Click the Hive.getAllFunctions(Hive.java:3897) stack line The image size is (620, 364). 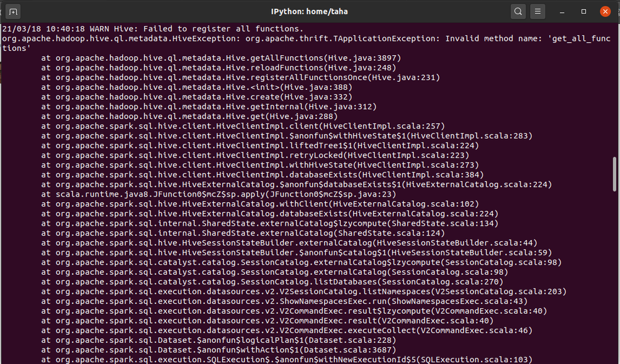[x=221, y=58]
